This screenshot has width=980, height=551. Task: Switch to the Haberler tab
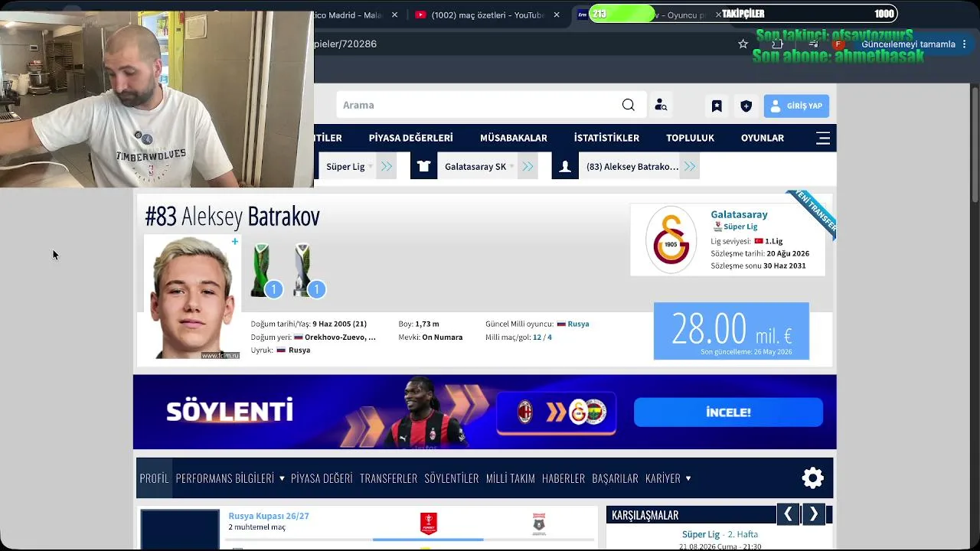point(563,478)
